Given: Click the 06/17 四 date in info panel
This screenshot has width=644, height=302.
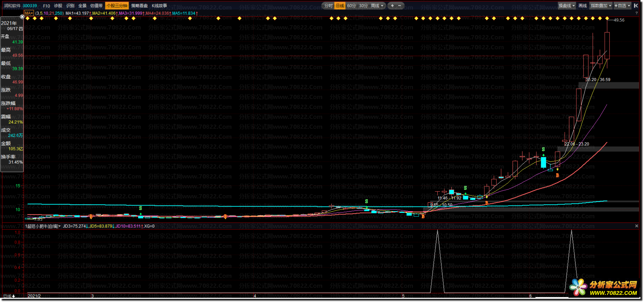Looking at the screenshot, I should pos(15,29).
